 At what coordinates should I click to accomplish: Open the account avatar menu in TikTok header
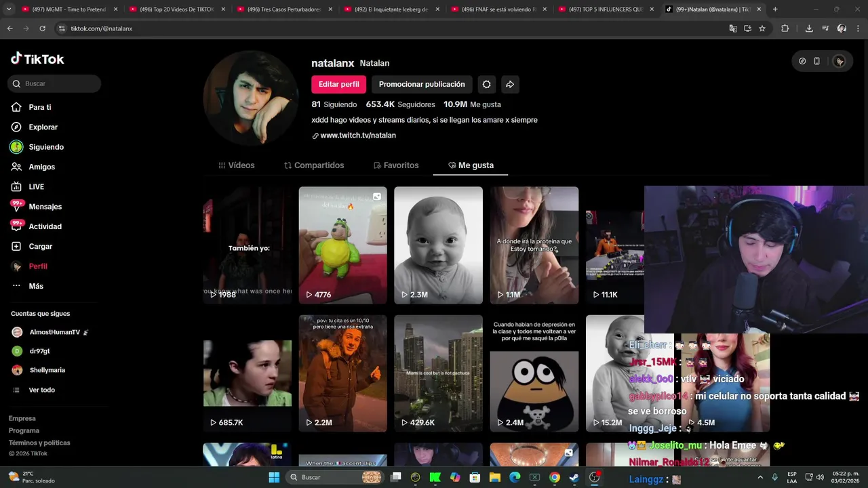click(840, 61)
